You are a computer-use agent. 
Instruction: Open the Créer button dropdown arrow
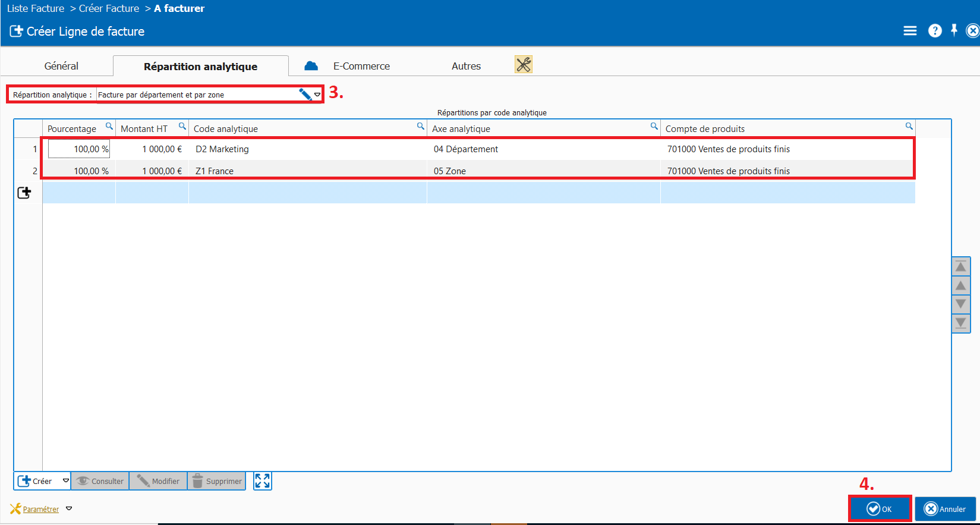point(66,480)
